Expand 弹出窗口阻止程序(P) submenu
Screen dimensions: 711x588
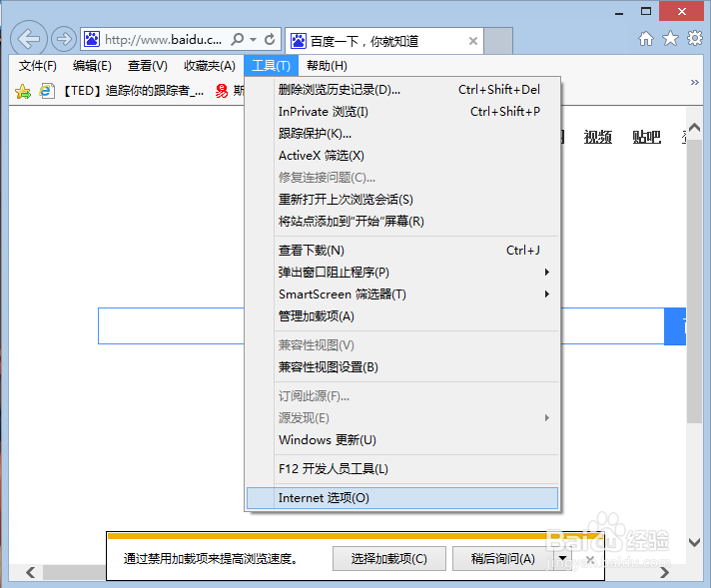pyautogui.click(x=402, y=272)
